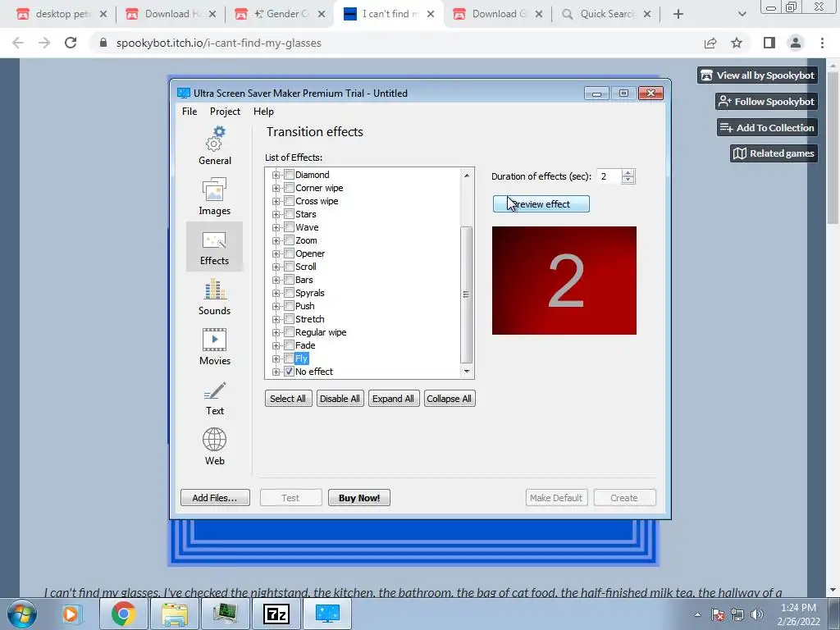Expand the Scroll effect tree node

click(x=276, y=267)
